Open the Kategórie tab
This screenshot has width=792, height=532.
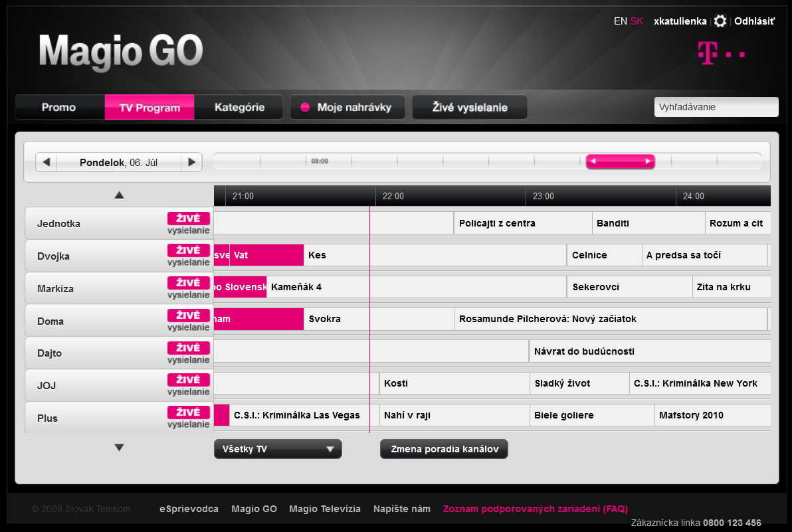click(239, 107)
